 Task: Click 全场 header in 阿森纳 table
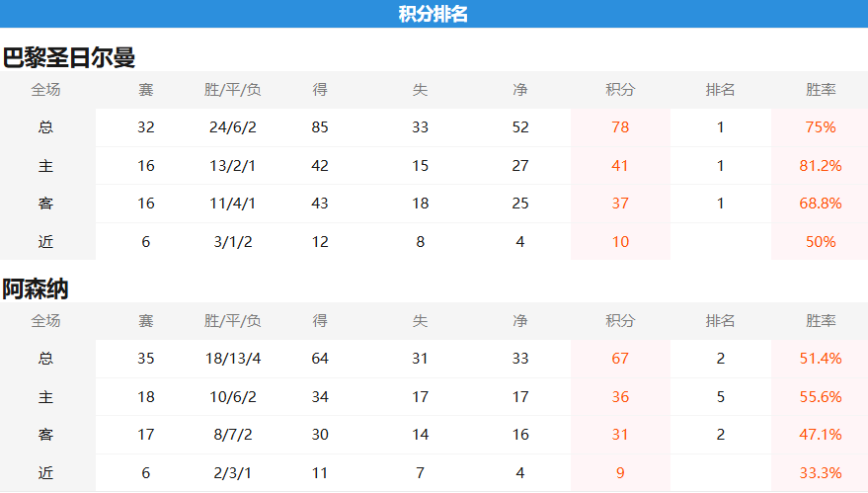point(46,321)
